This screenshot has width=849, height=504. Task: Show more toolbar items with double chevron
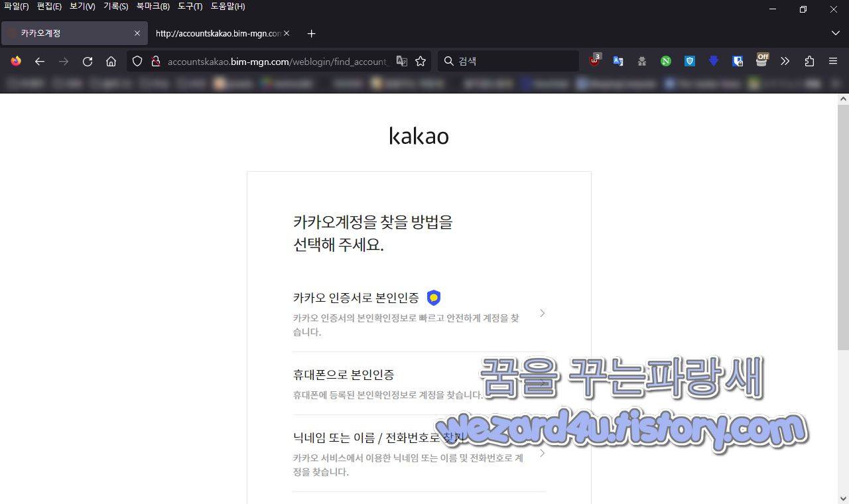[785, 61]
